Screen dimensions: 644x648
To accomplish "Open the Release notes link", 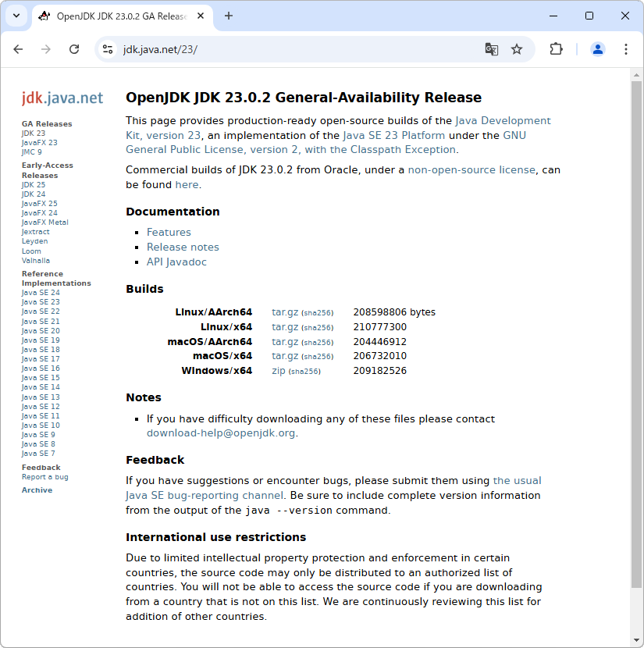I will 183,247.
